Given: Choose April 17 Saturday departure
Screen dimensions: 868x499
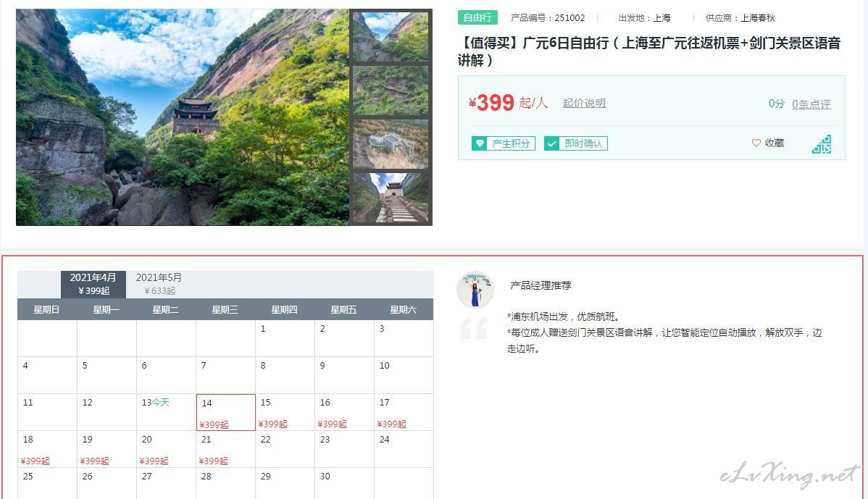Looking at the screenshot, I should click(404, 413).
